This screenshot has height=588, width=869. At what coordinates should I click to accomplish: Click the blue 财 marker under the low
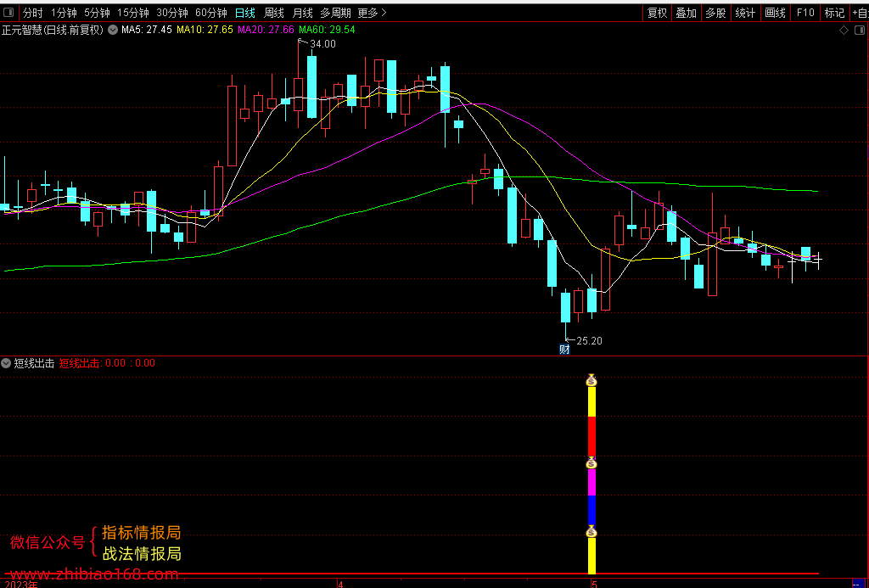[564, 349]
